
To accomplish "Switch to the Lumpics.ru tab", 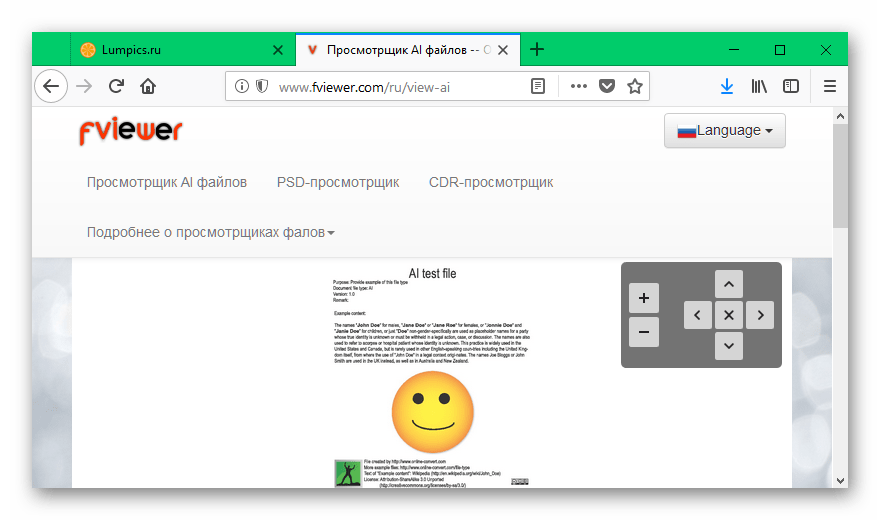I will click(182, 50).
